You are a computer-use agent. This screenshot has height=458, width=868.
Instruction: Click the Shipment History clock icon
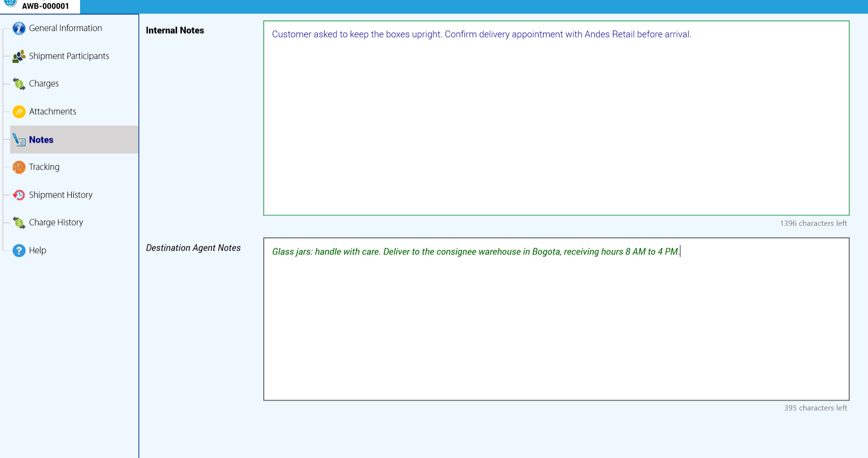(x=19, y=195)
